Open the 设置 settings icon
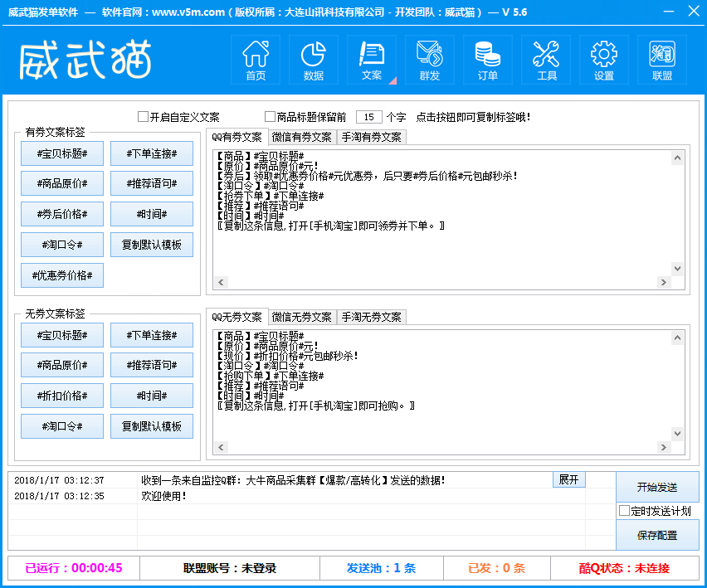The width and height of the screenshot is (707, 588). tap(604, 60)
